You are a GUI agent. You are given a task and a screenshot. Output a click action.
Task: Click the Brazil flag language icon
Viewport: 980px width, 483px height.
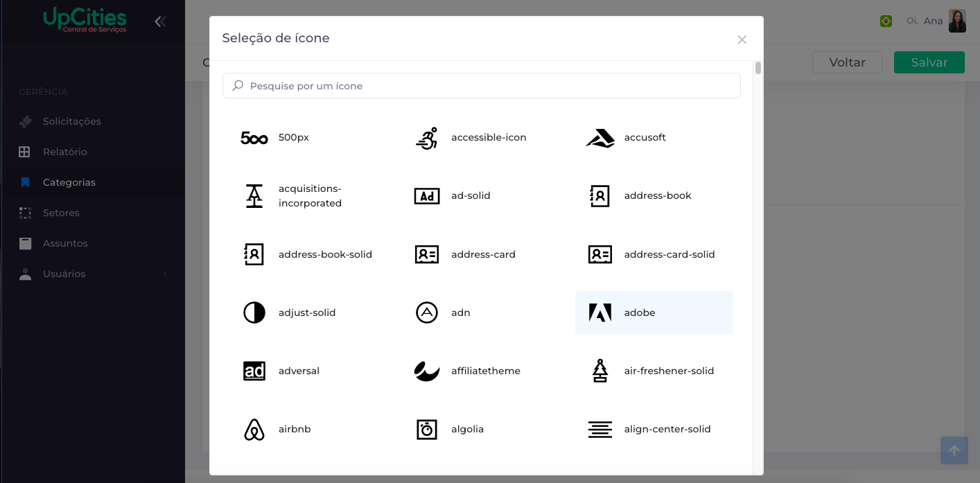886,21
